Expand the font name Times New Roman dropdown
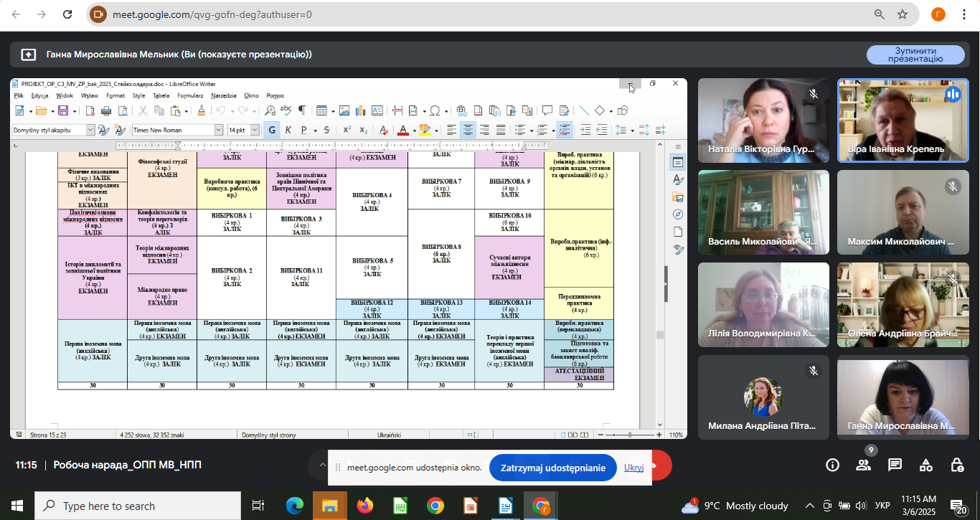 pyautogui.click(x=219, y=130)
